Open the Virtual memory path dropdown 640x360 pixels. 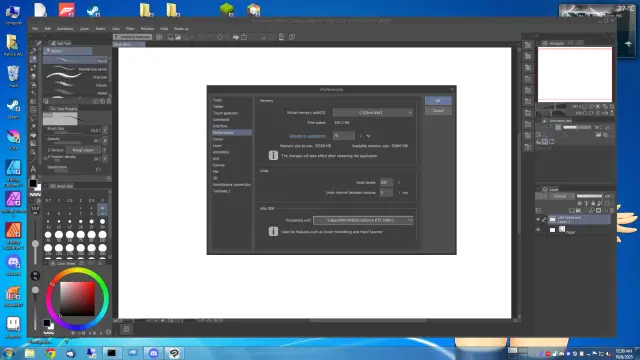click(373, 112)
